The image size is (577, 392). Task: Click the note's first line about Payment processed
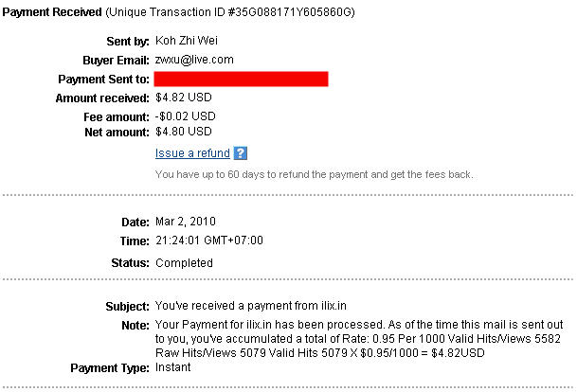(x=359, y=325)
